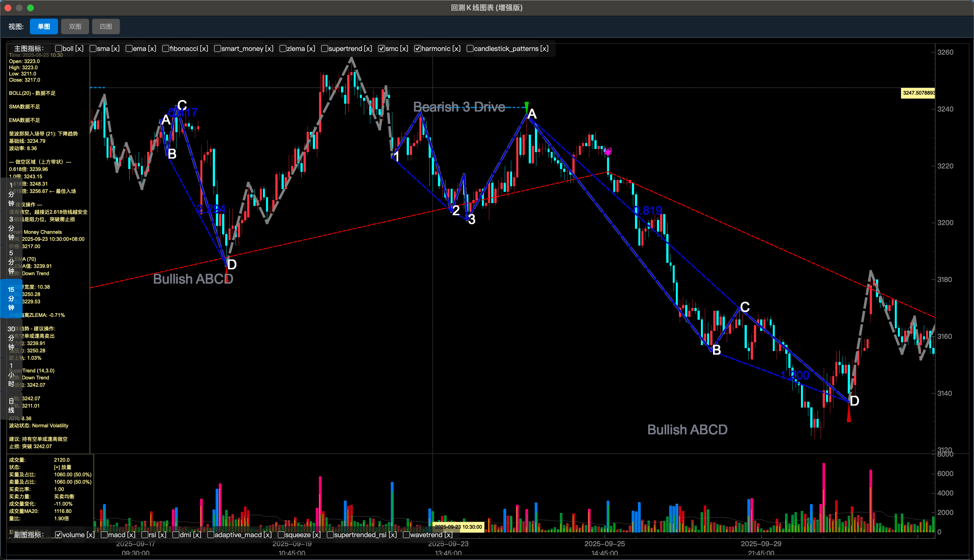The height and width of the screenshot is (560, 974).
Task: Click red arrow marker below right D point
Action: [x=849, y=416]
